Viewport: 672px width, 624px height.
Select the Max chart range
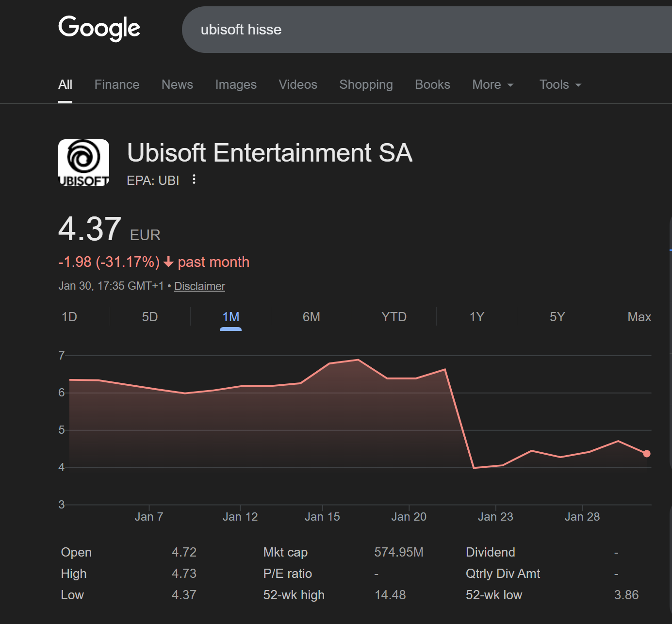pos(639,317)
